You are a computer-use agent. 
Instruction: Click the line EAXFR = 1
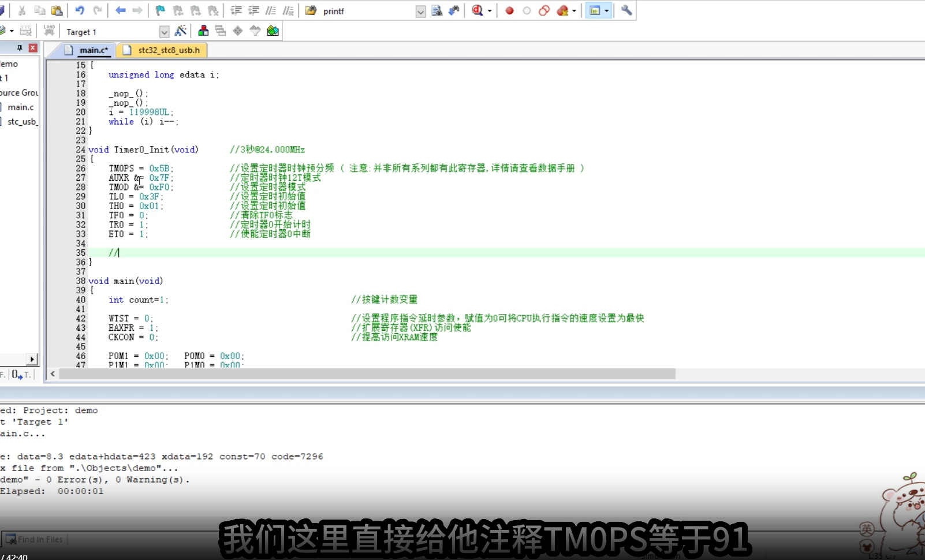[x=133, y=328]
